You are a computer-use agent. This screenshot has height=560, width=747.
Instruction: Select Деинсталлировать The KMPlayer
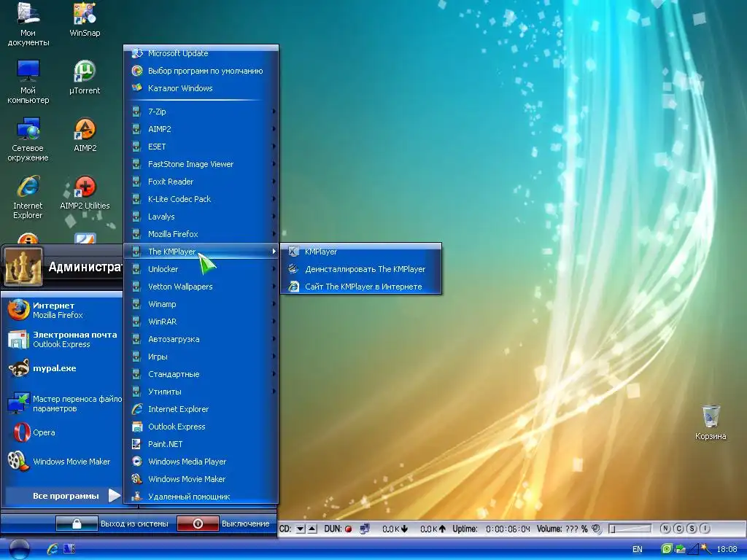pyautogui.click(x=360, y=269)
